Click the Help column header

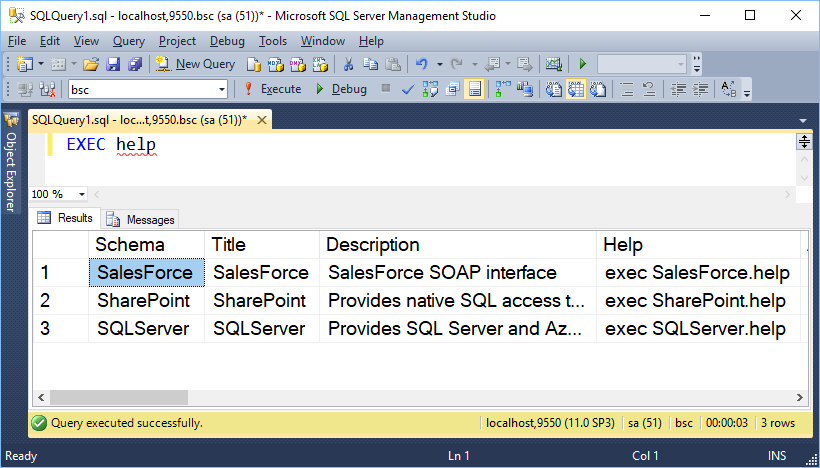[698, 245]
